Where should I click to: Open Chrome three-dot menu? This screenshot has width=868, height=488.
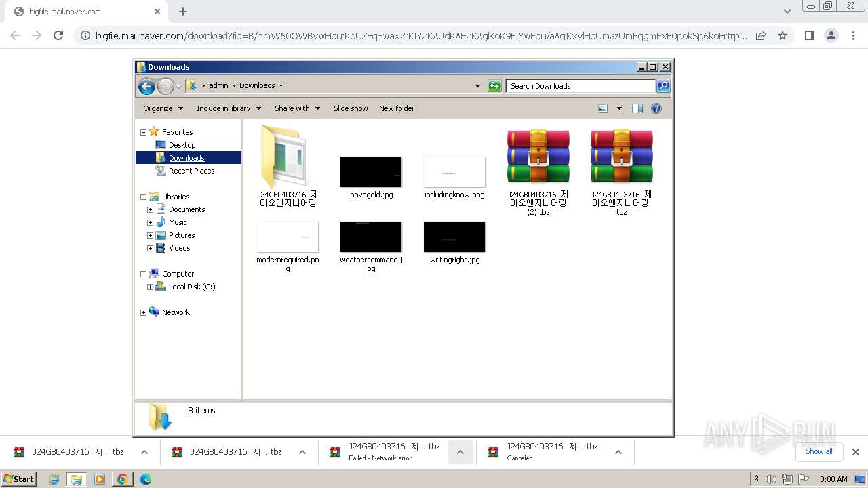(854, 35)
